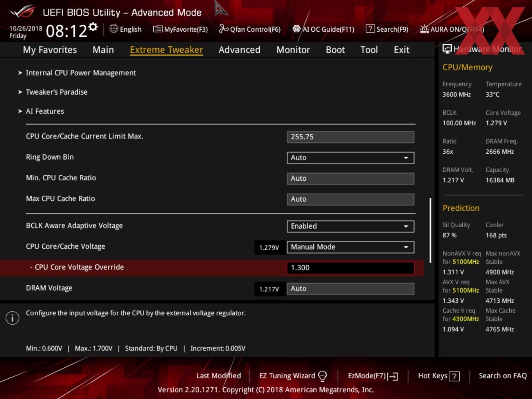The width and height of the screenshot is (532, 399).
Task: Open the My Favorites tab
Action: tap(50, 50)
